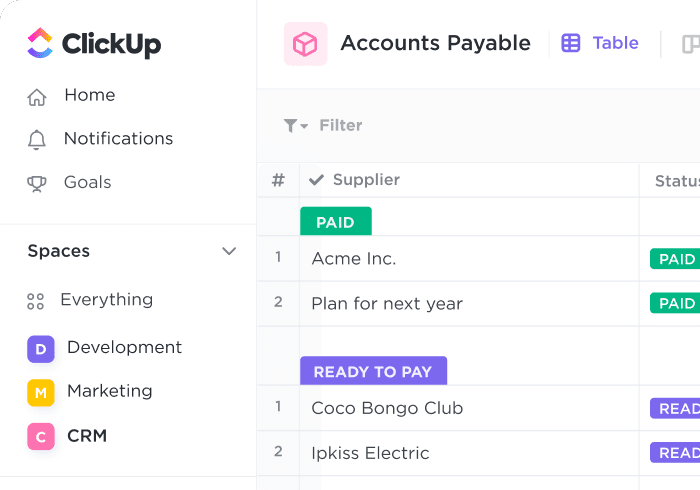Click pink Accounts Payable cube icon
The height and width of the screenshot is (490, 700).
pyautogui.click(x=305, y=44)
